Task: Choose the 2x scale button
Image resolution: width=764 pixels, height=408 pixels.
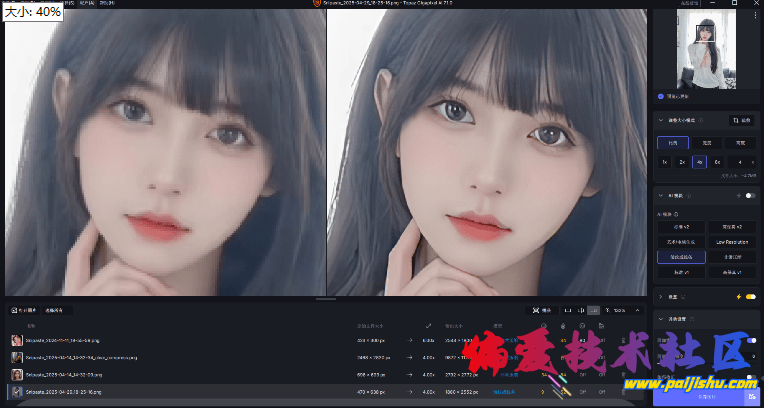Action: [682, 161]
